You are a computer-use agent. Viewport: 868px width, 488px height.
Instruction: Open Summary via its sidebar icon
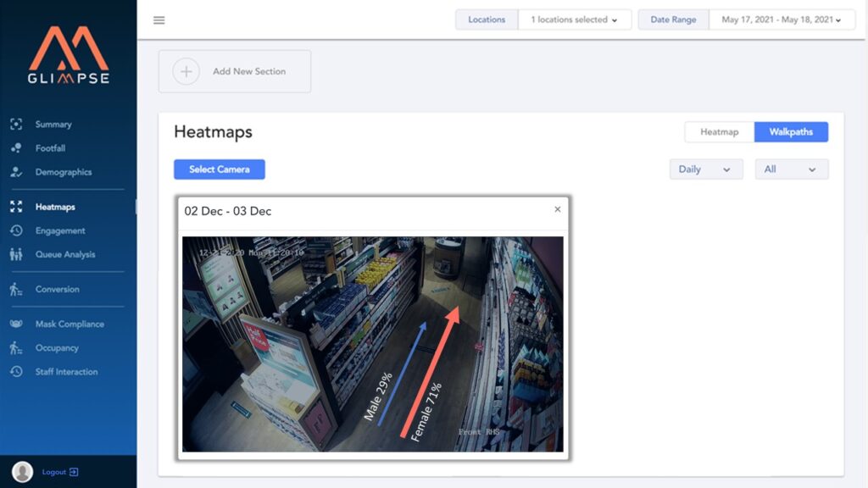(16, 125)
